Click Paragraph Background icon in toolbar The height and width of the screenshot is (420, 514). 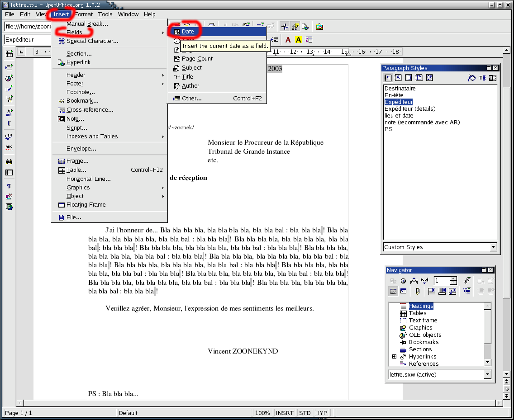[309, 40]
